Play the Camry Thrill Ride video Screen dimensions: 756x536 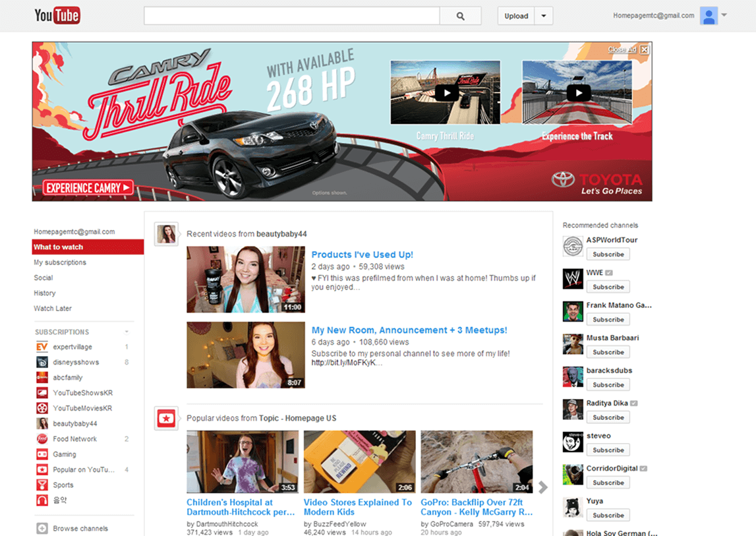pos(446,93)
